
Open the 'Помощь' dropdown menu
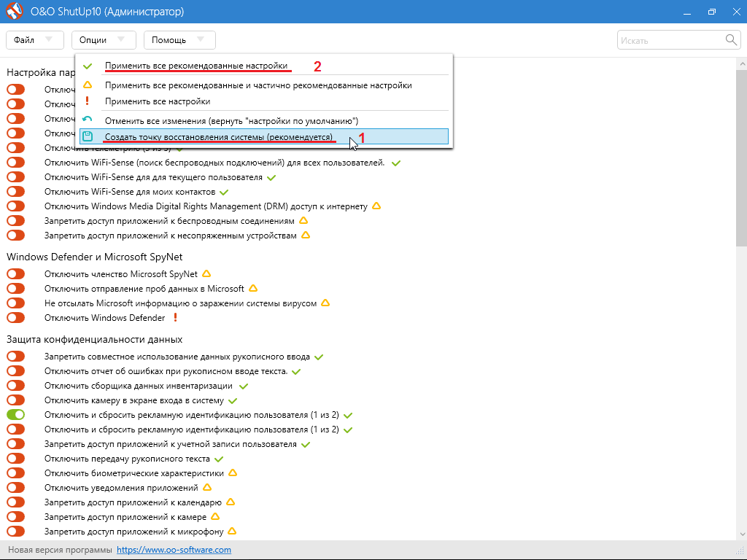[179, 40]
